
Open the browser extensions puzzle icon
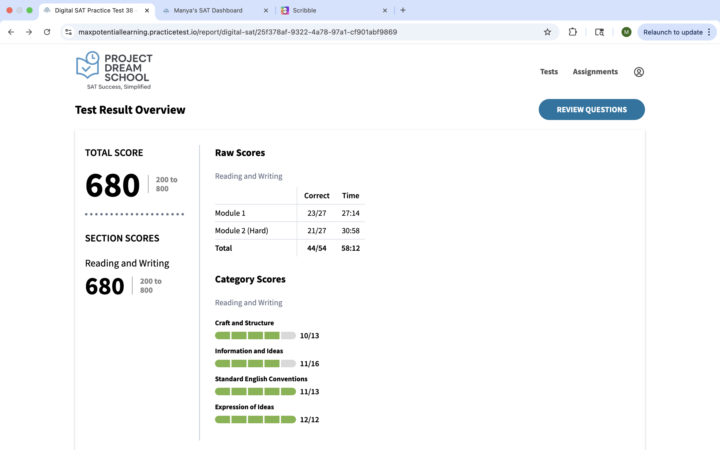point(573,32)
